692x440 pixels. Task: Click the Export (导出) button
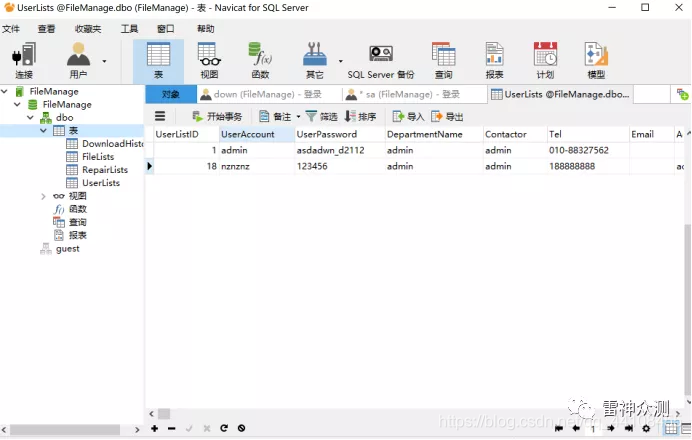(x=447, y=117)
